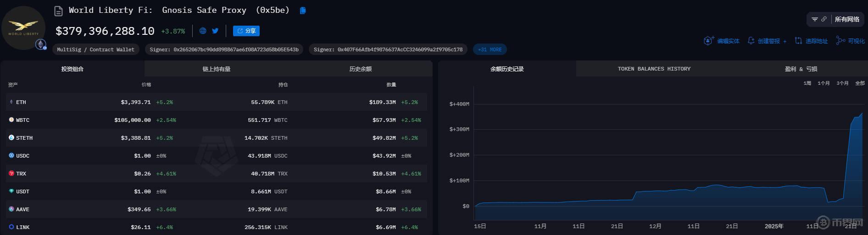
Task: Click the USDT token icon
Action: [11, 191]
